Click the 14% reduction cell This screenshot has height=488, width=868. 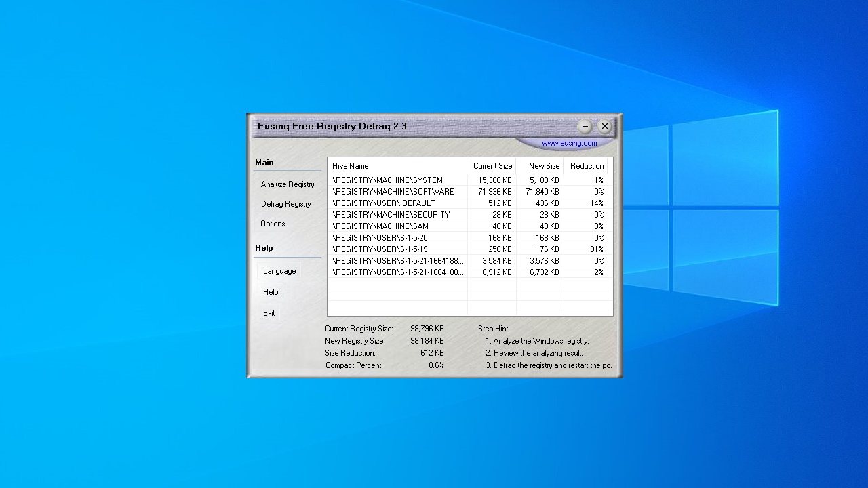[597, 203]
